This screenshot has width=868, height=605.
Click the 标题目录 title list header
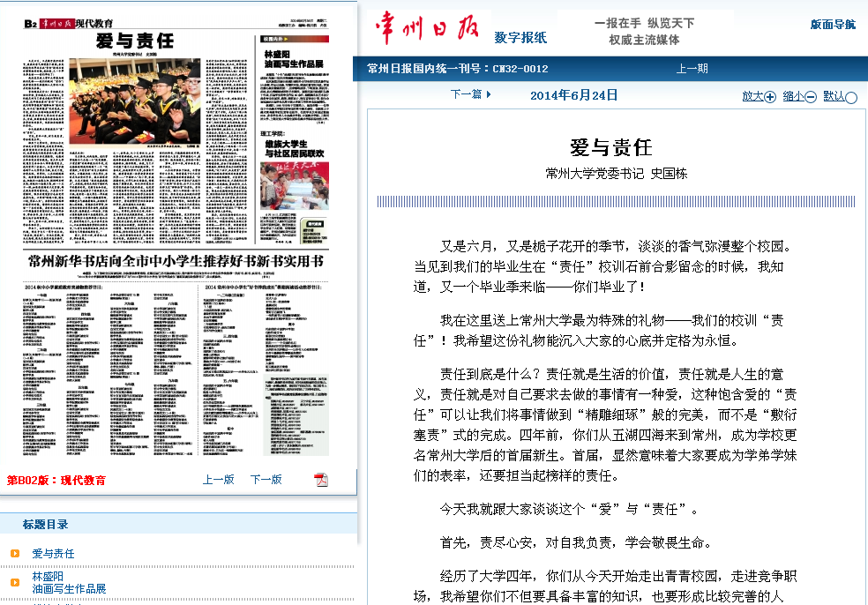pos(46,525)
